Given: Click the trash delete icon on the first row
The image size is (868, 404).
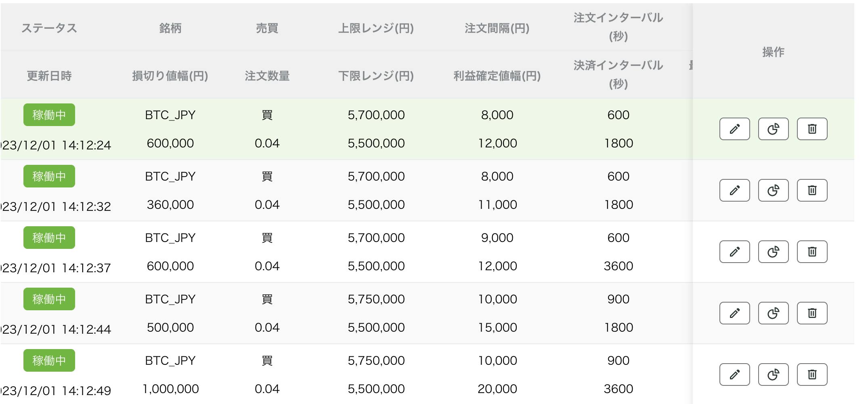Looking at the screenshot, I should (812, 129).
